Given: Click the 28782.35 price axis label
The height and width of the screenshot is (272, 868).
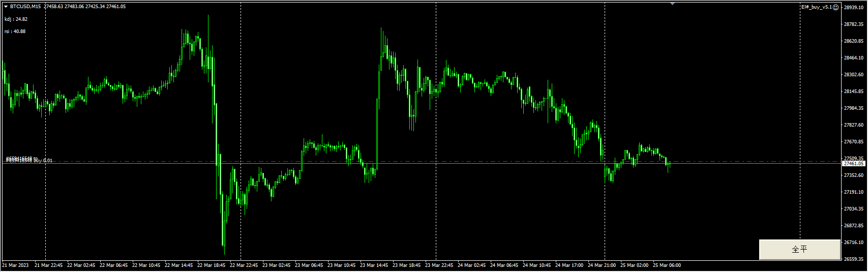Looking at the screenshot, I should 854,24.
